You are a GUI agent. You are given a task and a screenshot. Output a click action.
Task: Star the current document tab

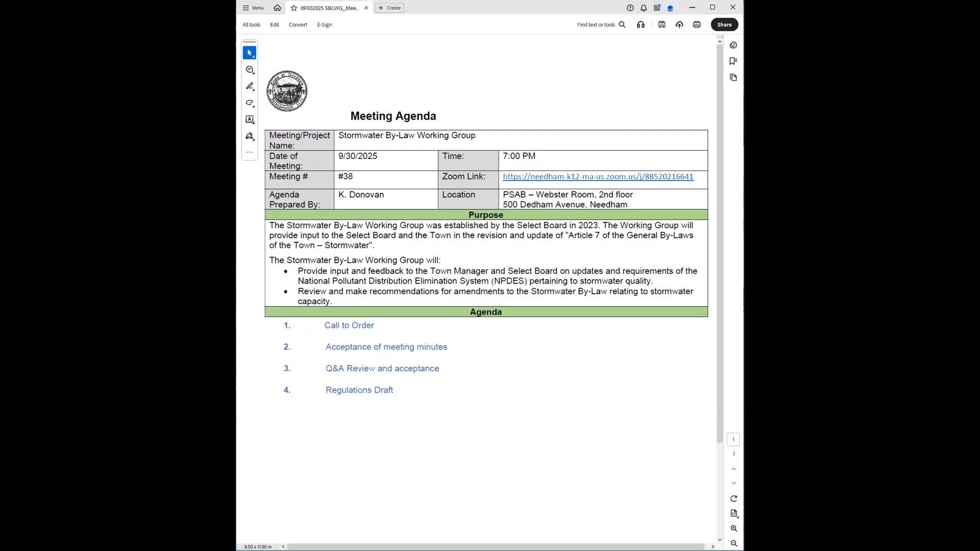(294, 8)
